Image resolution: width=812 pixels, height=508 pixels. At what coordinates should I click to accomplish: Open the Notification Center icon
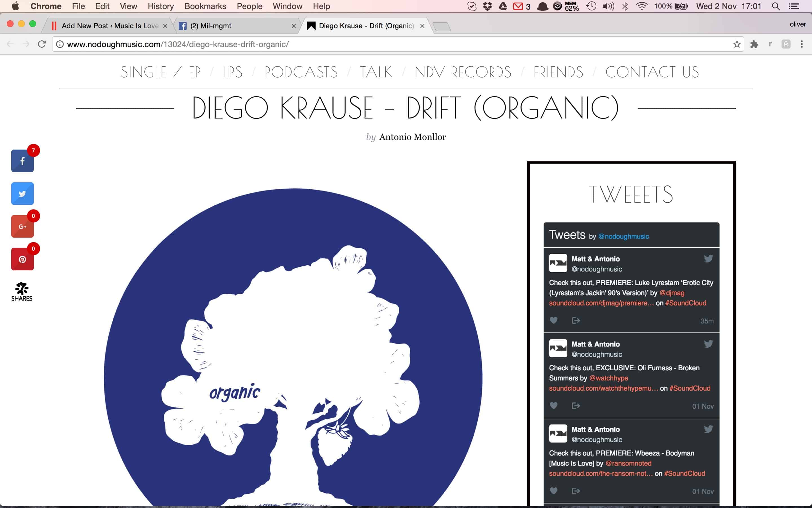click(794, 6)
